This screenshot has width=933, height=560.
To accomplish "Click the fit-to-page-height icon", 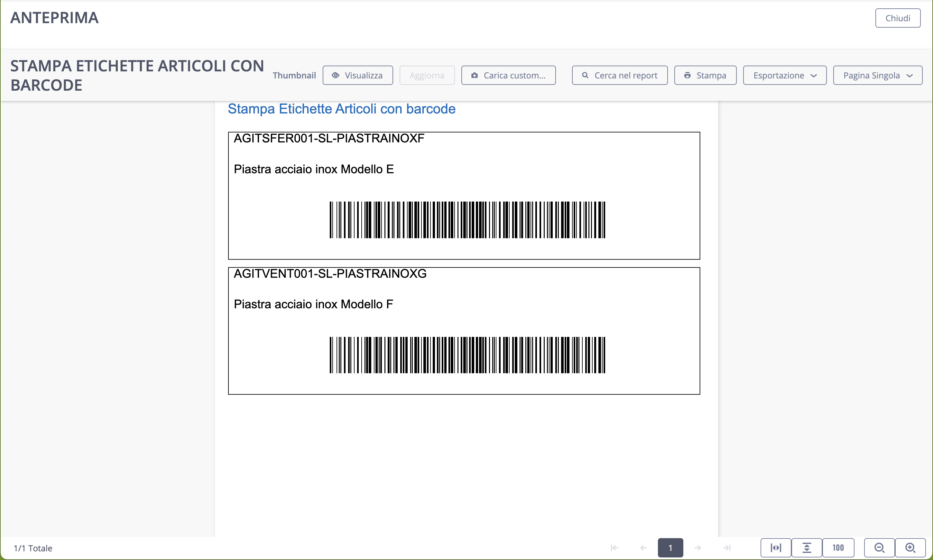I will (807, 547).
